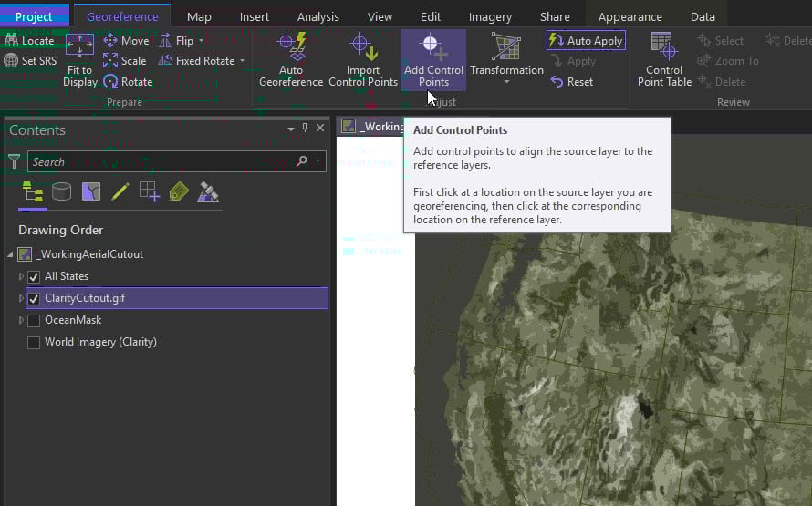The image size is (812, 506).
Task: Select List By Drawing Order icon
Action: pos(33,192)
